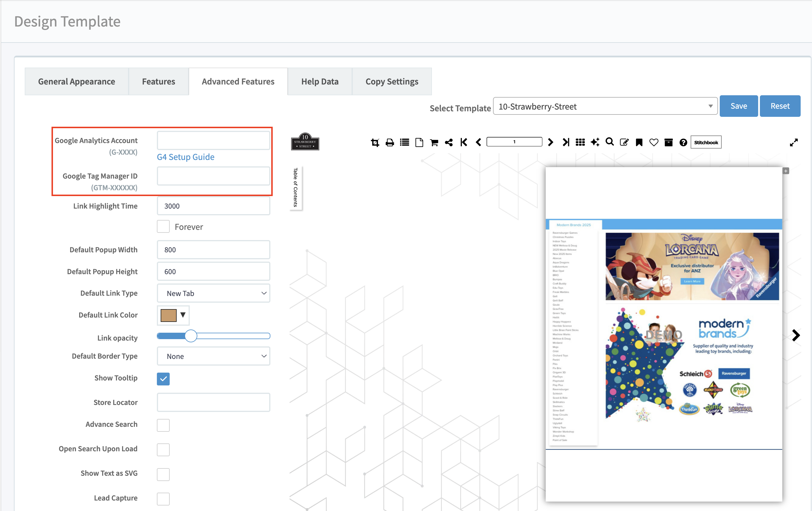Image resolution: width=812 pixels, height=511 pixels.
Task: Click the print icon in viewer toolbar
Action: 389,142
